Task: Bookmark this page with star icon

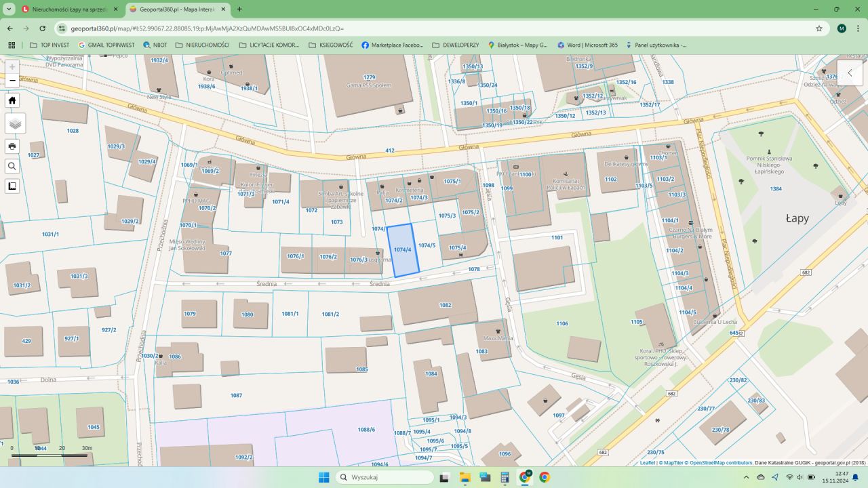Action: (819, 28)
